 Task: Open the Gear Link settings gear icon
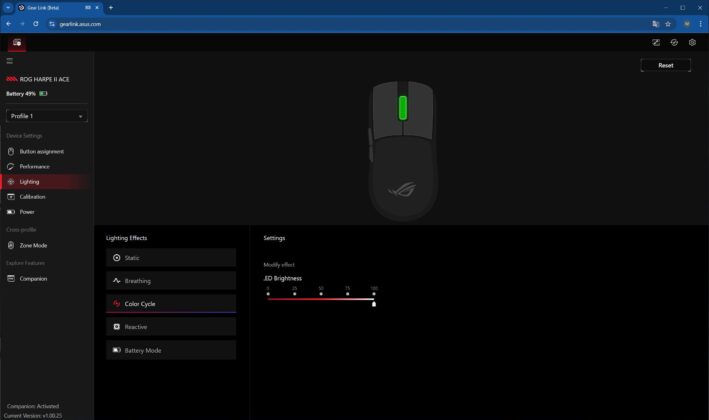(x=692, y=42)
